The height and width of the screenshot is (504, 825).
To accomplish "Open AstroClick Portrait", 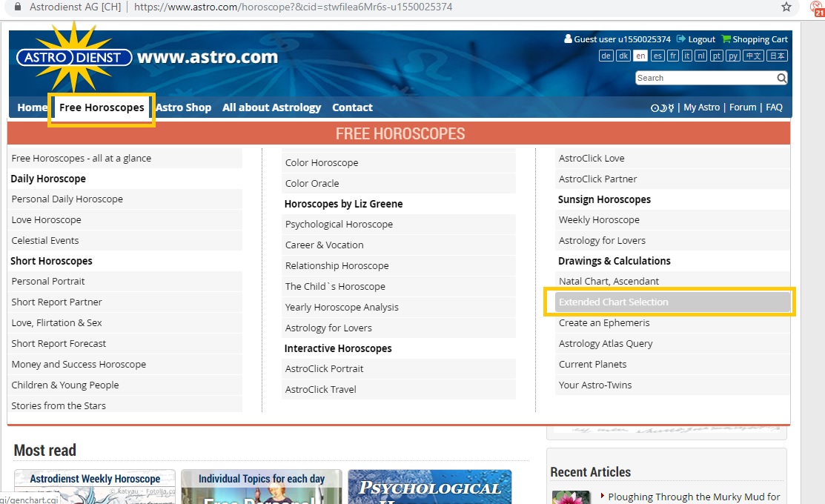I will click(x=399, y=369).
